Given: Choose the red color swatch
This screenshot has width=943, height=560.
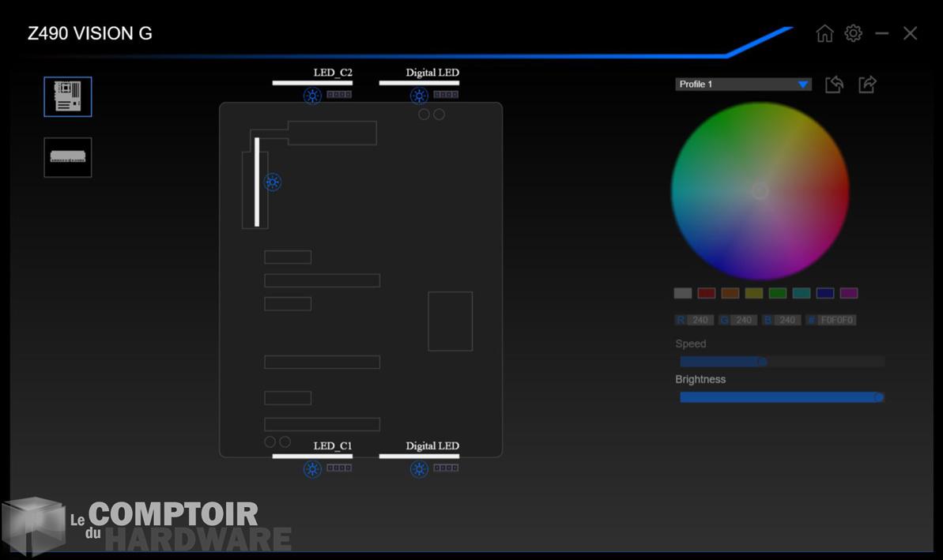Looking at the screenshot, I should 707,293.
